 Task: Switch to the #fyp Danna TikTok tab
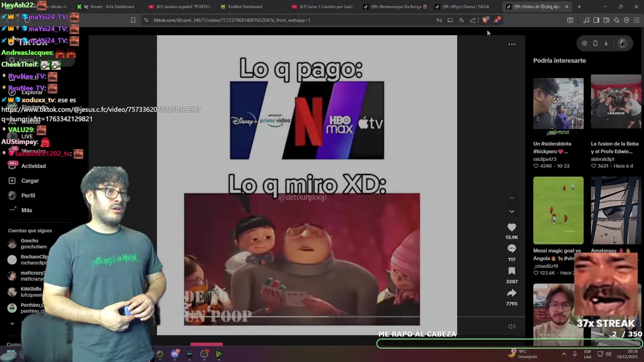coord(466,7)
